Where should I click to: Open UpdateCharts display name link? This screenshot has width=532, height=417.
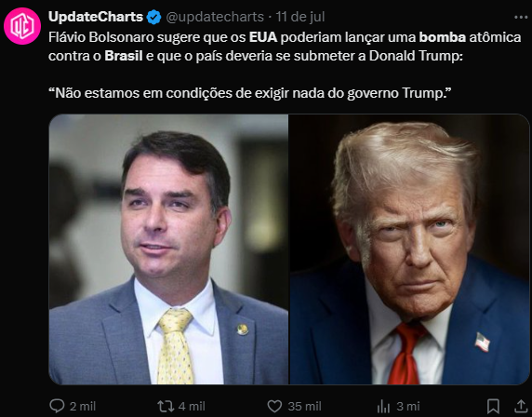[96, 17]
